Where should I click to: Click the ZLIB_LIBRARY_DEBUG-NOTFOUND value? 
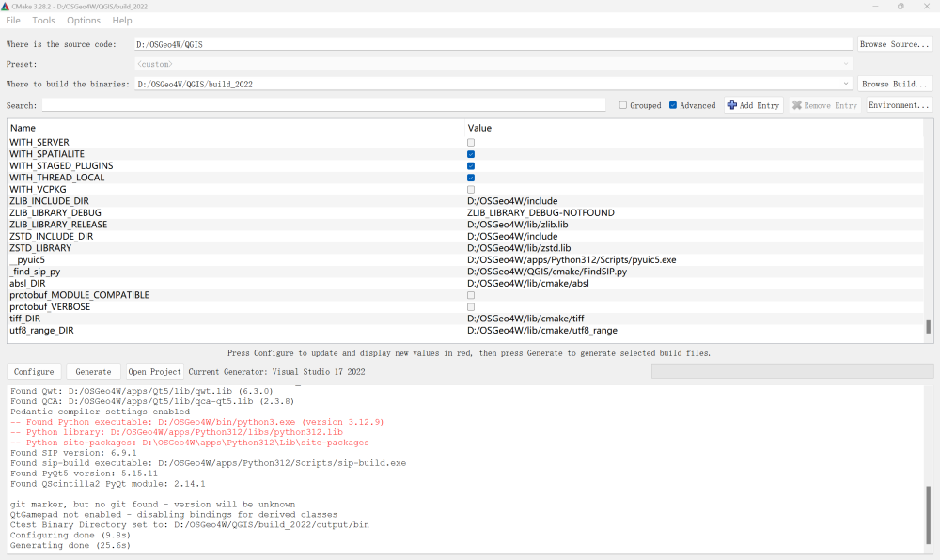(540, 212)
